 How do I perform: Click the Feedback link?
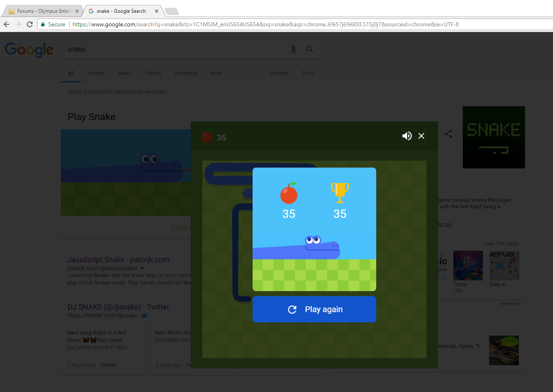click(x=509, y=303)
